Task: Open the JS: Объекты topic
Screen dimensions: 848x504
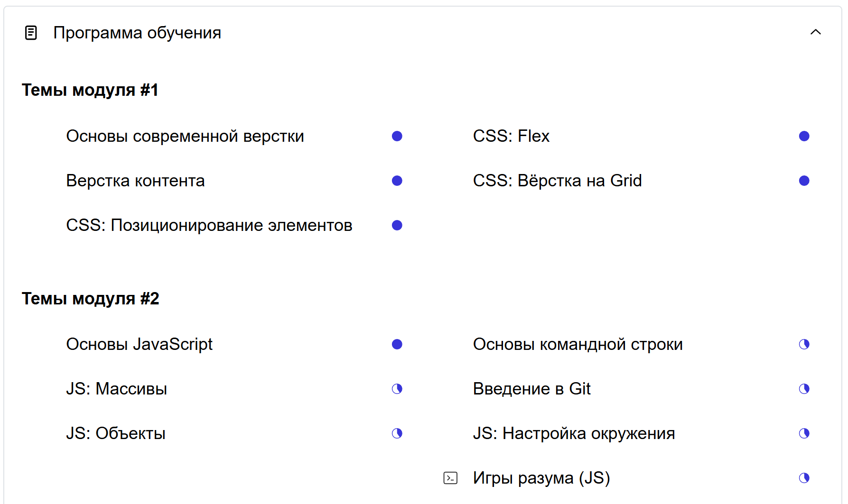Action: (116, 433)
